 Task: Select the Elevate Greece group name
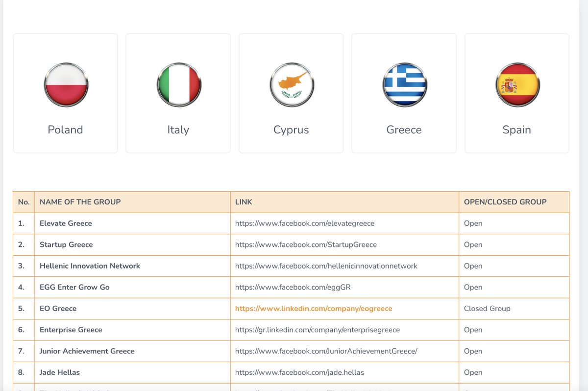(x=66, y=223)
